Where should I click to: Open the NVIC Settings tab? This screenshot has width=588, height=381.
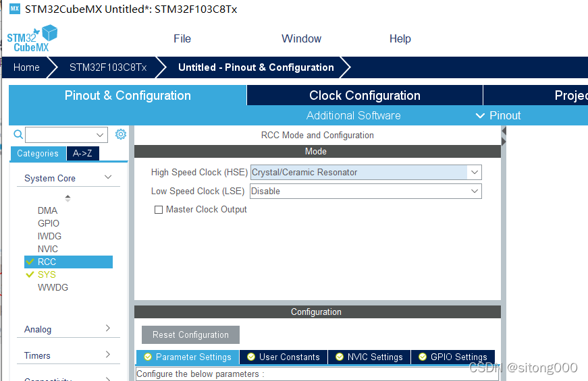pos(369,357)
